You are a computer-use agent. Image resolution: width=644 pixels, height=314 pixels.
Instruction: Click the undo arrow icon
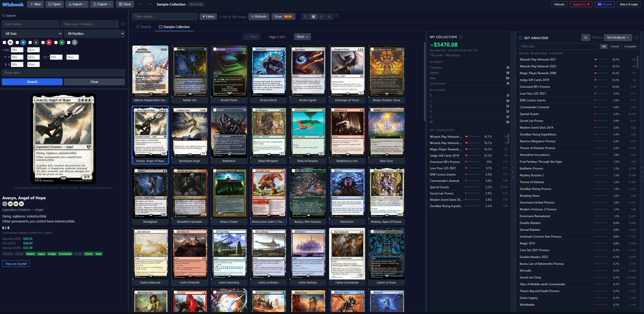pos(141,4)
